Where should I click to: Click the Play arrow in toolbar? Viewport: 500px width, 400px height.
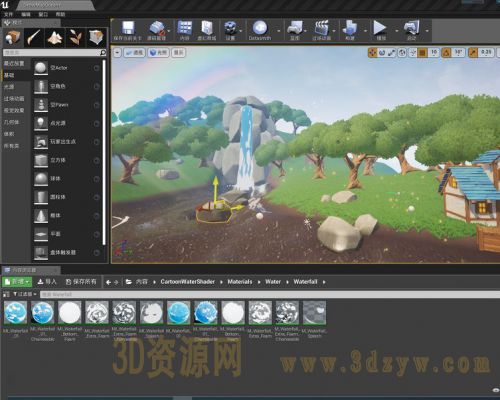click(380, 28)
